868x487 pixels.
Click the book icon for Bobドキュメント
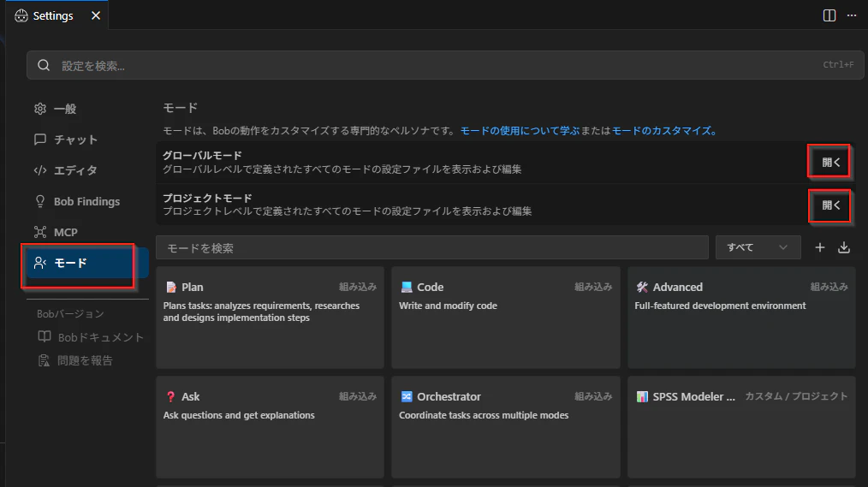(x=45, y=336)
